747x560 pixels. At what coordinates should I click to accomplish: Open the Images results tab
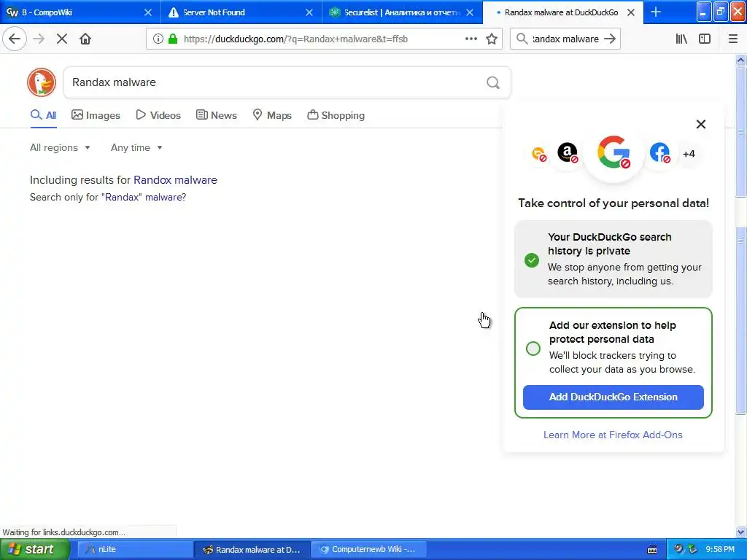[96, 115]
